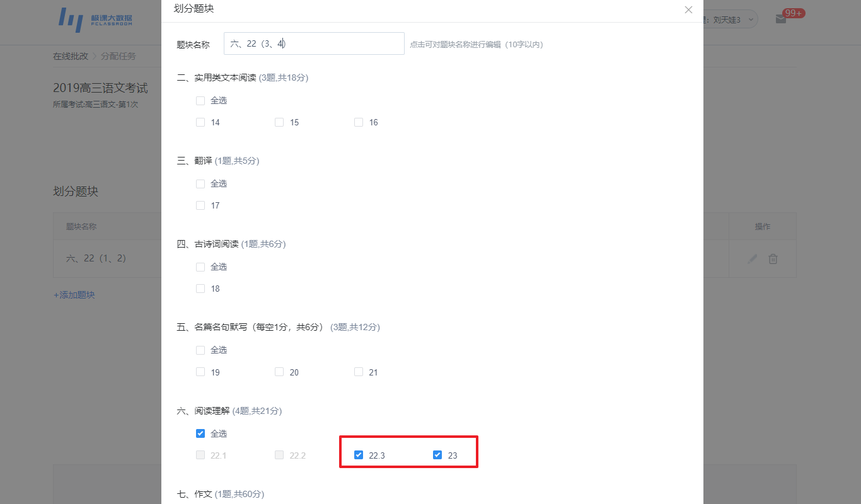Delete block with trash icon
Screen dimensions: 861x504
tap(773, 259)
